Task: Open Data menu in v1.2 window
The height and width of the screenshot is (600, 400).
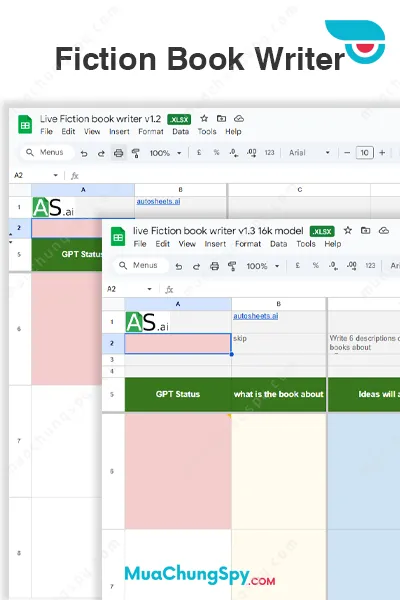Action: pyautogui.click(x=181, y=131)
